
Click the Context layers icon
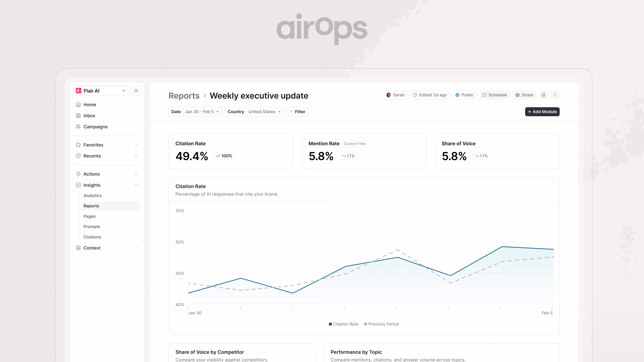[78, 248]
